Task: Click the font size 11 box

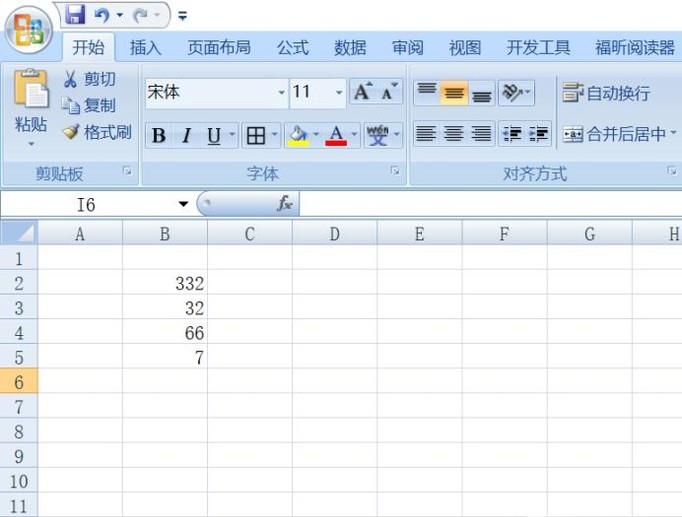Action: [312, 92]
